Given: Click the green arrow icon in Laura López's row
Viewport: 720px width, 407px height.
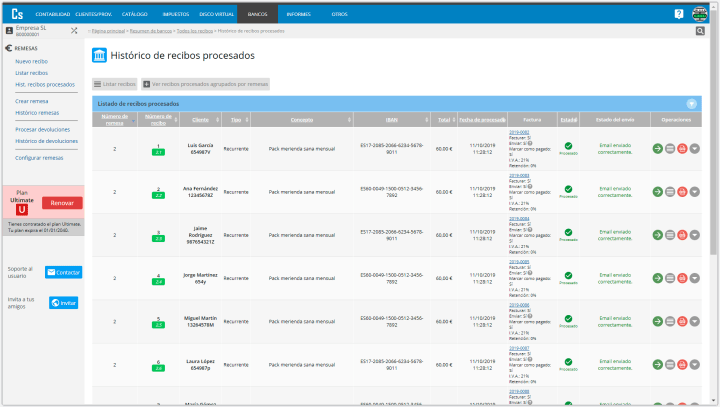Looking at the screenshot, I should (658, 365).
